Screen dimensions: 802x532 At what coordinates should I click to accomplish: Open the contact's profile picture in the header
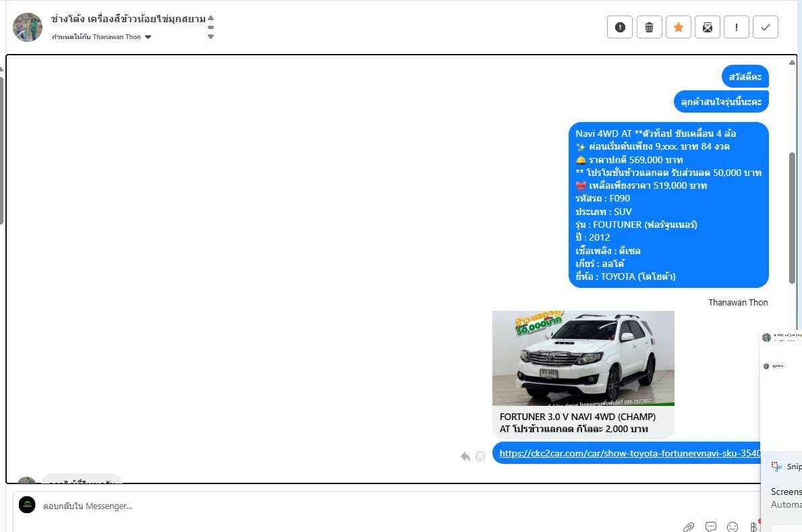[28, 27]
